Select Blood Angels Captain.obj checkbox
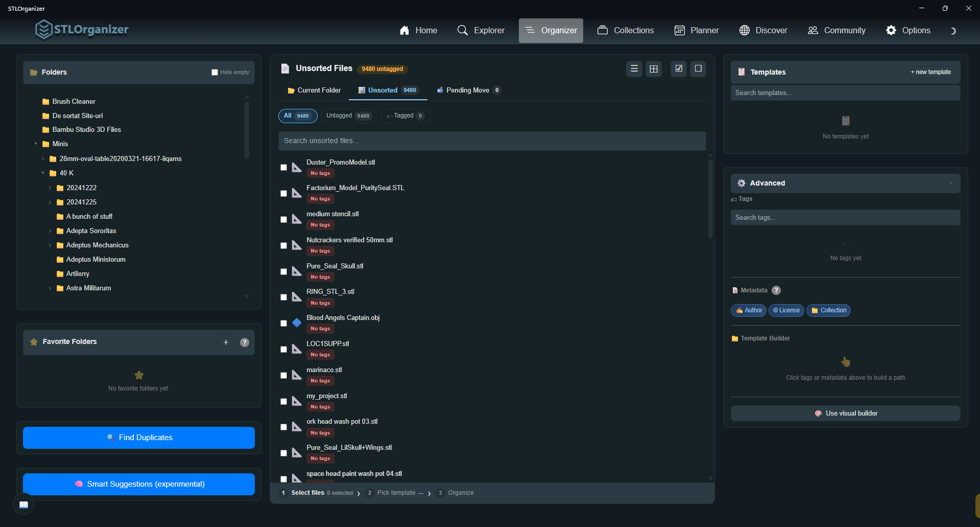Viewport: 980px width, 527px height. (283, 324)
